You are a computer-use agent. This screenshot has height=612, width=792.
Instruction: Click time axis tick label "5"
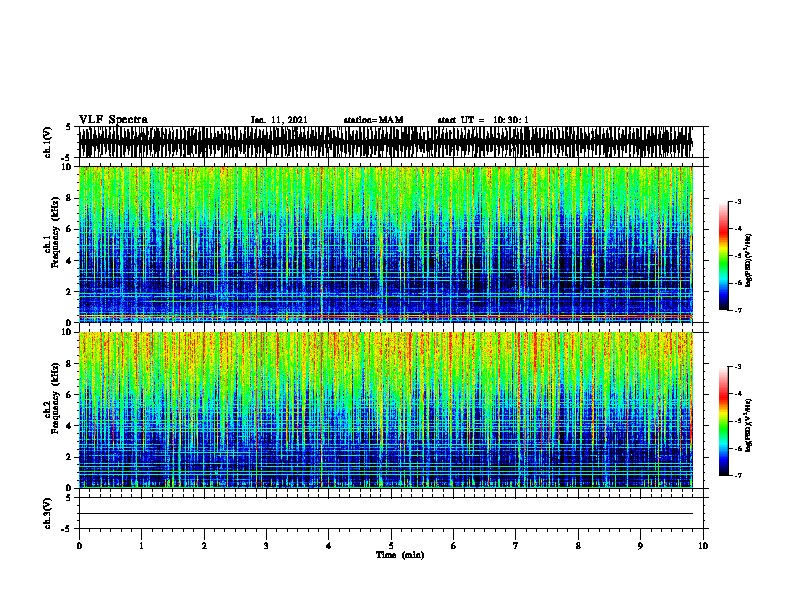click(391, 546)
